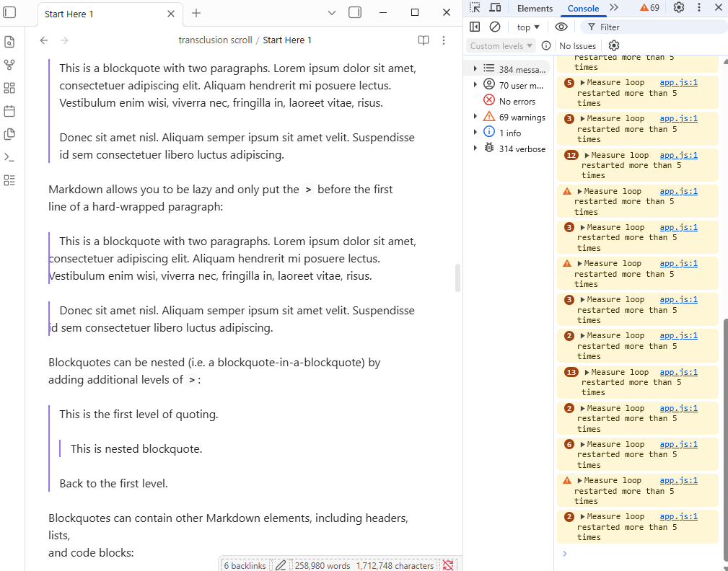Viewport: 728px width, 571px height.
Task: Open the first app.js:1 source link
Action: 678,83
